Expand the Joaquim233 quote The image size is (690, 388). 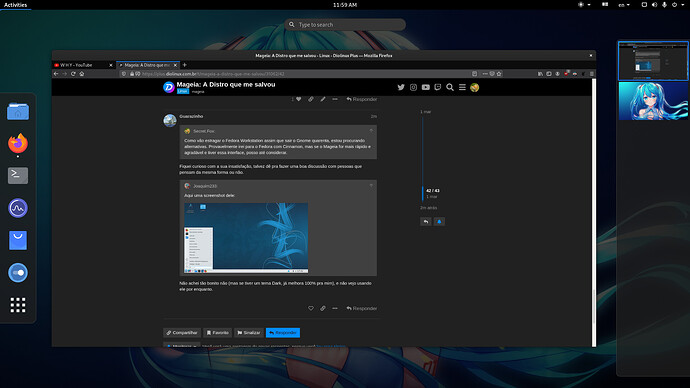(x=371, y=186)
